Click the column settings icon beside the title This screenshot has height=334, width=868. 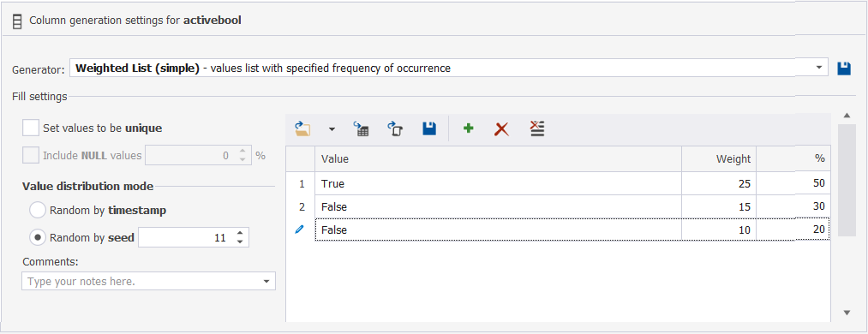17,21
